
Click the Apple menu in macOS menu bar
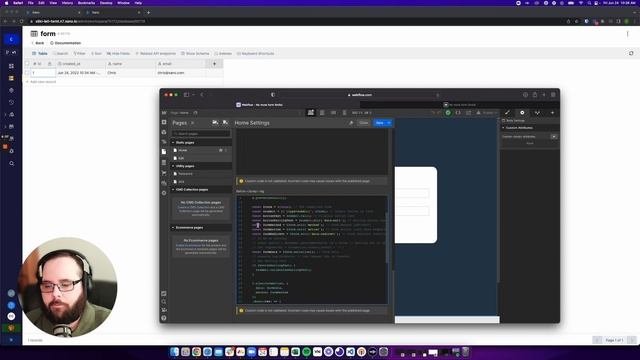click(x=7, y=3)
